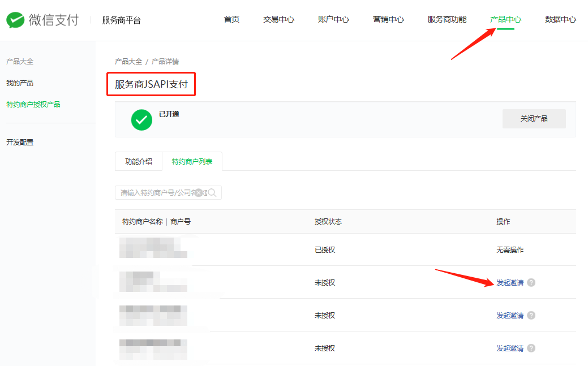Screen dimensions: 588x366
Task: Click the 已开通 status text
Action: pyautogui.click(x=169, y=114)
